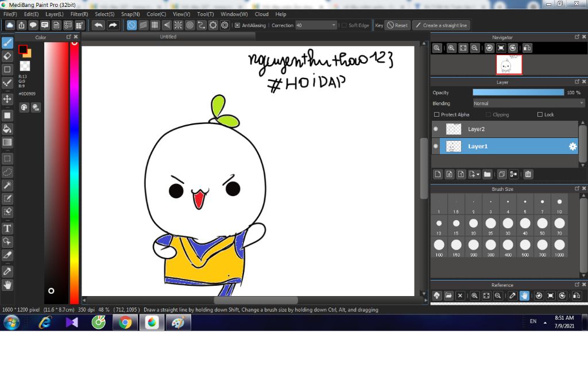Adjust the layer Opacity slider
This screenshot has width=588, height=380.
pos(519,93)
